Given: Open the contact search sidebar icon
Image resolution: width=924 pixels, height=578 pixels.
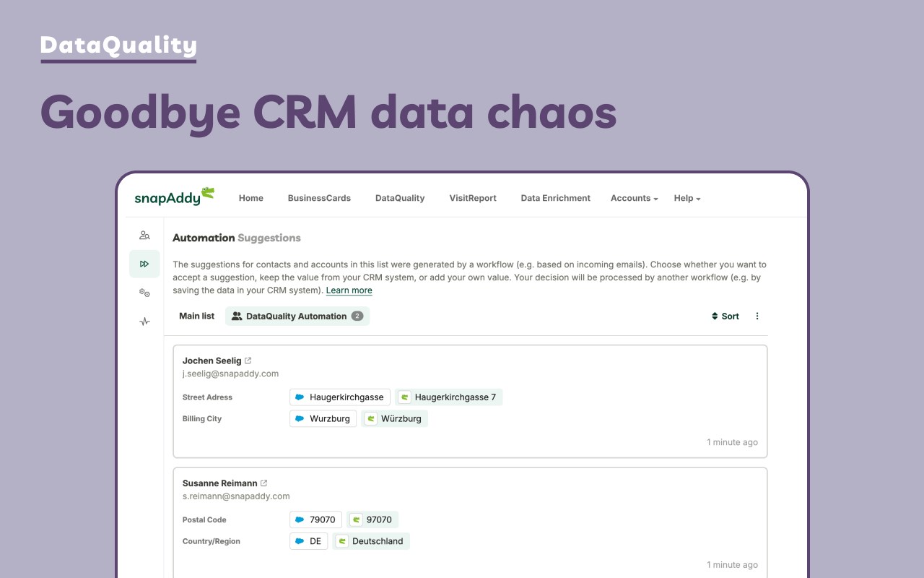Looking at the screenshot, I should click(x=144, y=235).
